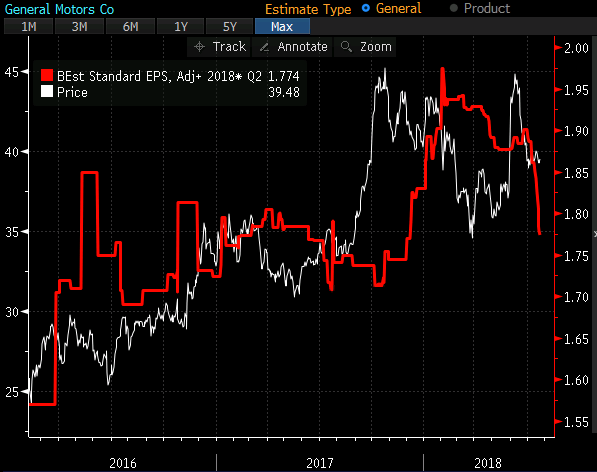
Task: Open the Track button
Action: tap(219, 47)
